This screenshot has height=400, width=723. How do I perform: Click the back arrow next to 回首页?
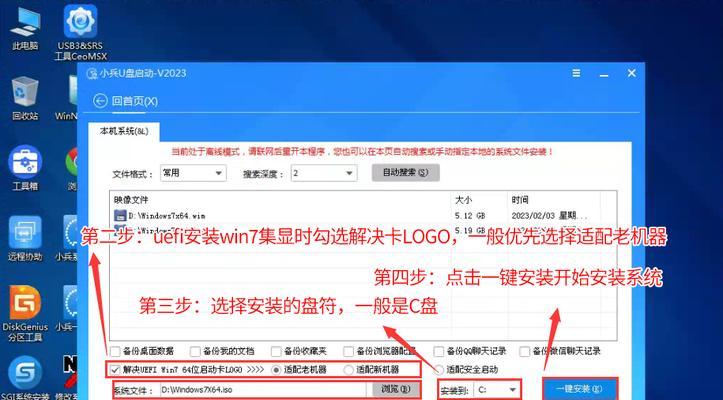tap(100, 101)
